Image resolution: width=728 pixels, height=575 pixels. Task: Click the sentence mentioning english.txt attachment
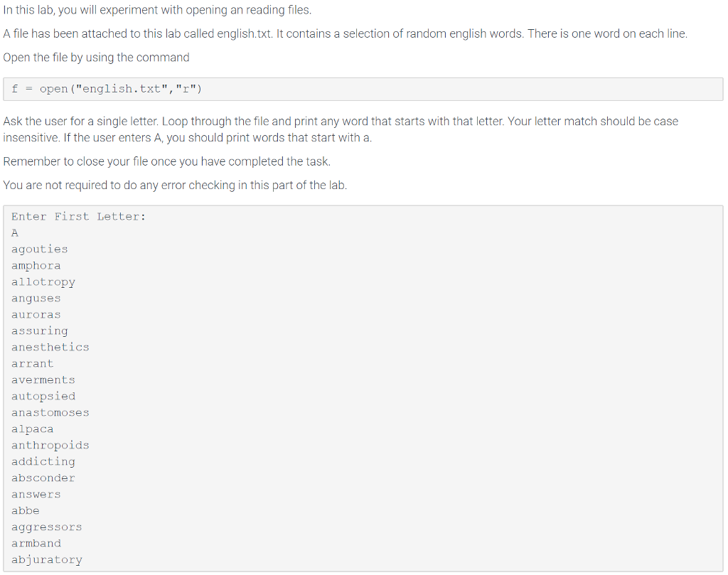tap(345, 34)
